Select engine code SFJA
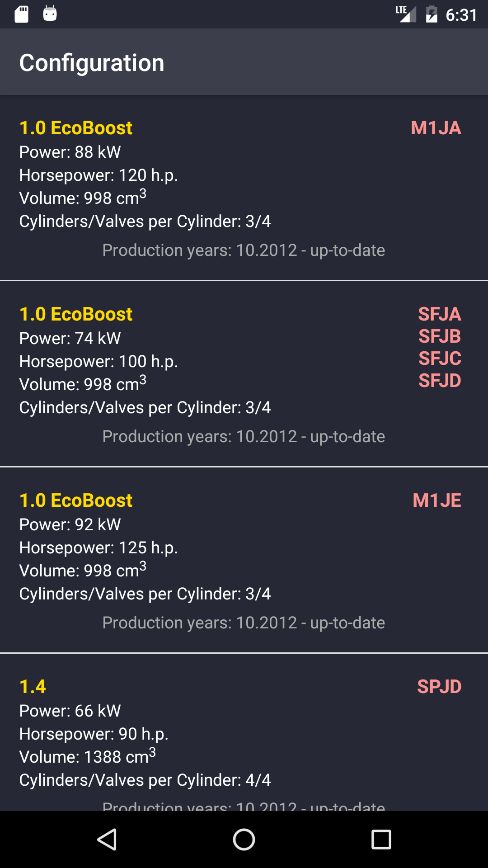This screenshot has width=488, height=868. point(440,314)
